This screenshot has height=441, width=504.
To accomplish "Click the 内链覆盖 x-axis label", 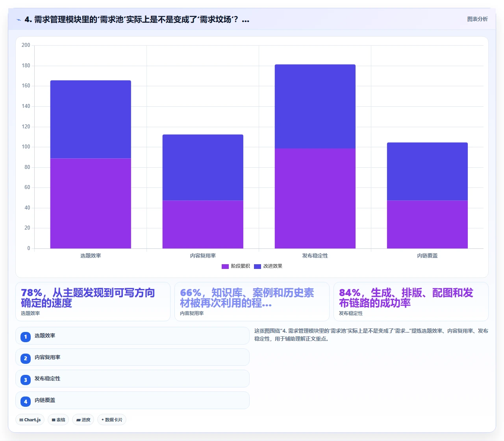I will click(427, 256).
